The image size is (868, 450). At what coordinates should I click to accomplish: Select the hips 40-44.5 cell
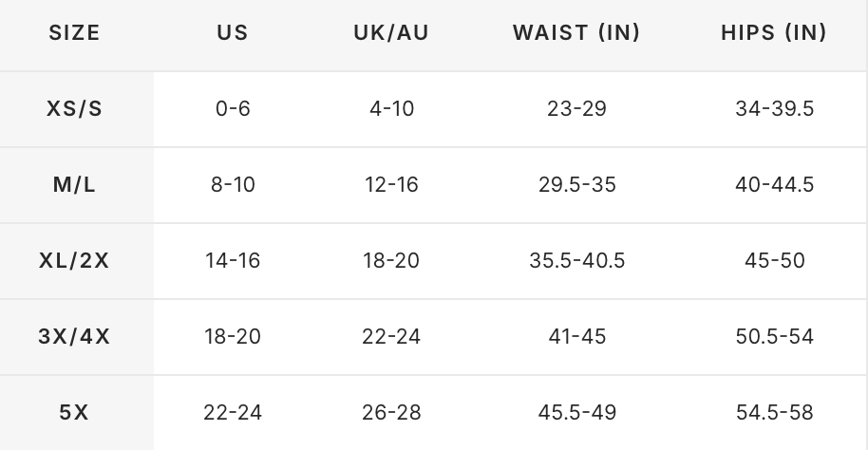point(774,184)
